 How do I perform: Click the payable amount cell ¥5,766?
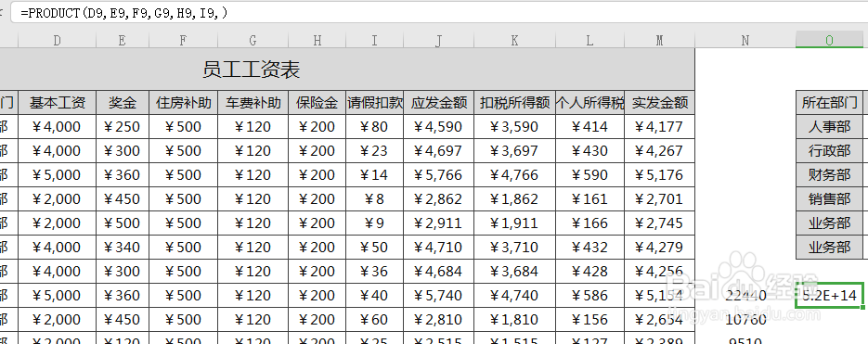[x=439, y=174]
